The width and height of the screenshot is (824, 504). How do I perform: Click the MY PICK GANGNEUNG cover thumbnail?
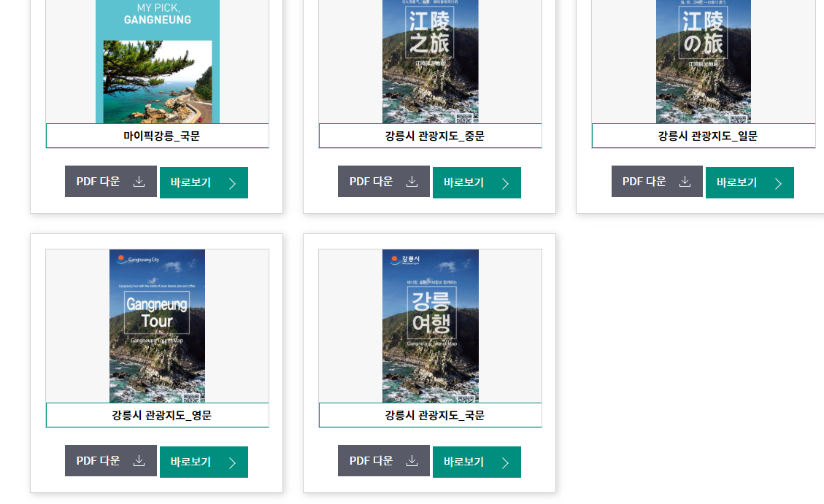tap(158, 61)
